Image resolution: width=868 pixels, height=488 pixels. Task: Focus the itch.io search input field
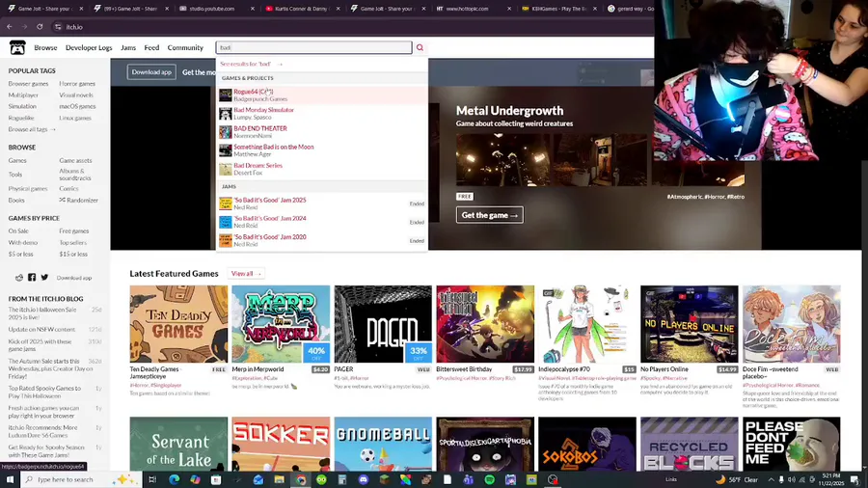(x=313, y=47)
